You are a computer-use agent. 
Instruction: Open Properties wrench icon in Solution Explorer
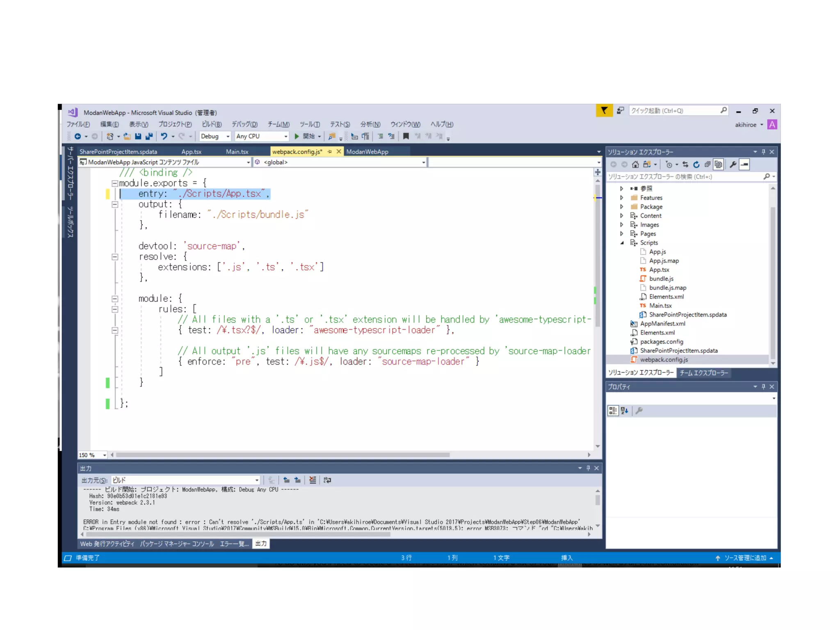pos(733,164)
